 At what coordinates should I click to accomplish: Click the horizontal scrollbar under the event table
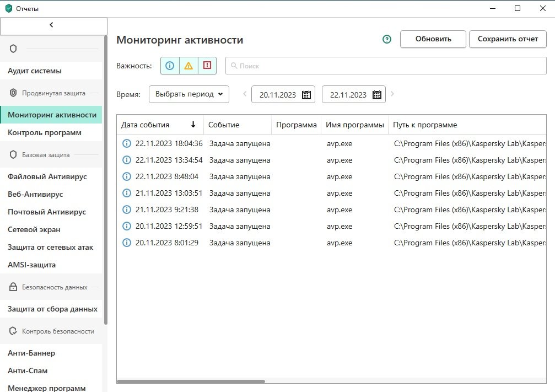pos(191,381)
